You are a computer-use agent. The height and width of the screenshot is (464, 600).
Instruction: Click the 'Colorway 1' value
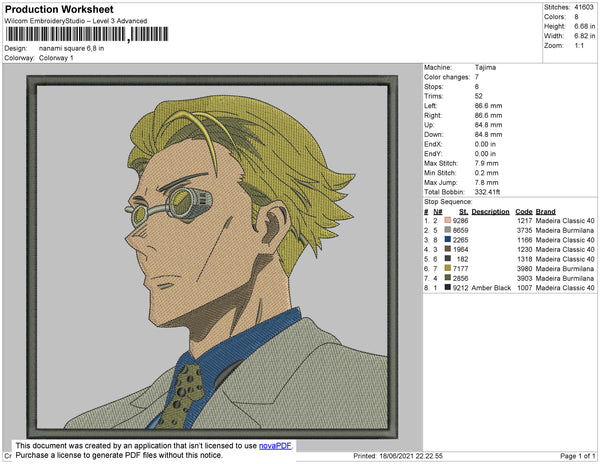coord(56,58)
